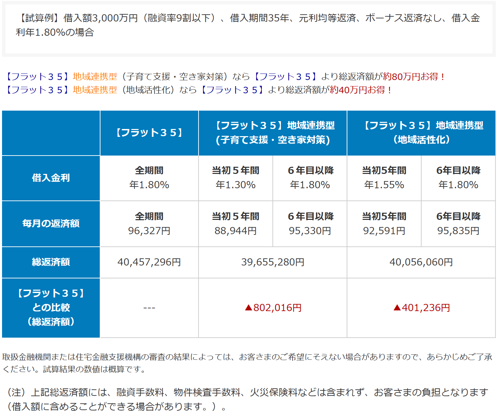Click the 子育て支援・空き家対策 column header

point(273,133)
